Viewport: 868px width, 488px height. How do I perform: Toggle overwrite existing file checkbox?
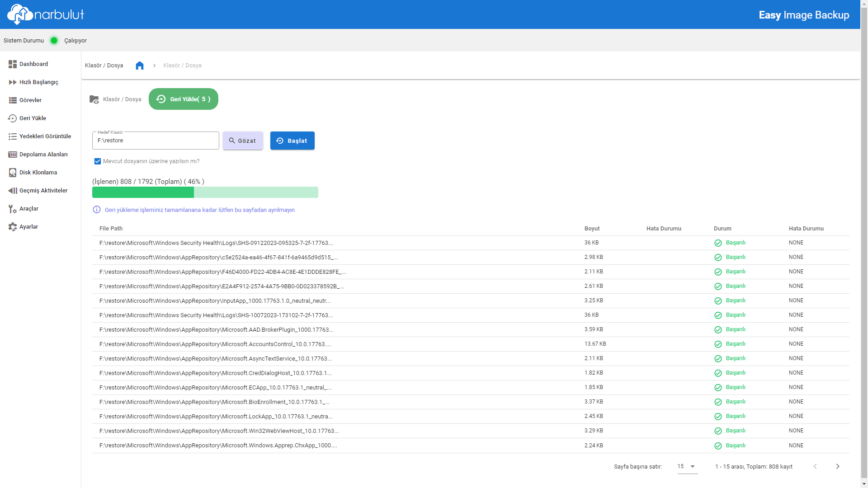pyautogui.click(x=98, y=161)
